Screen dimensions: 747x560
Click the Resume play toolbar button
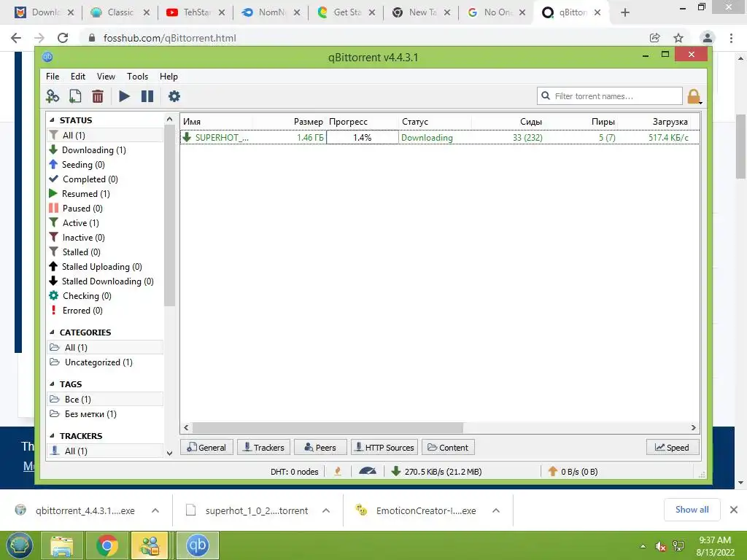[x=124, y=97]
